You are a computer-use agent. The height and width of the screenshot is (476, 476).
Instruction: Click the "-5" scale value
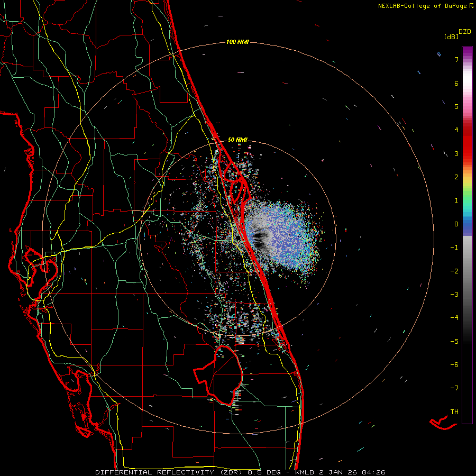pos(454,342)
